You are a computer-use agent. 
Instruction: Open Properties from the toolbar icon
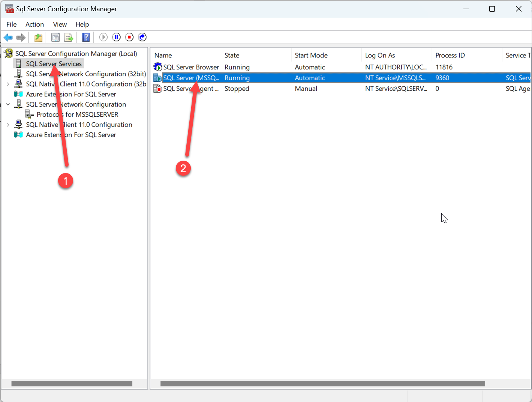click(x=55, y=37)
